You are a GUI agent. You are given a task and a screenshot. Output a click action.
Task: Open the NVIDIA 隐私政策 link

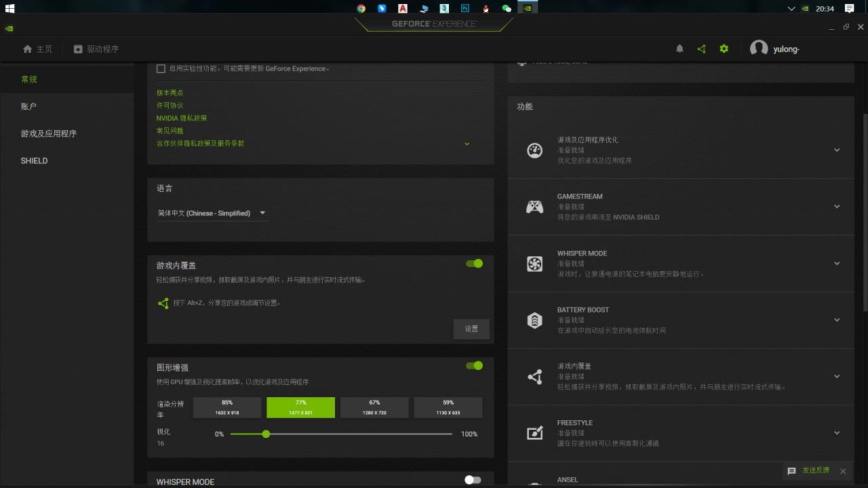pos(182,118)
